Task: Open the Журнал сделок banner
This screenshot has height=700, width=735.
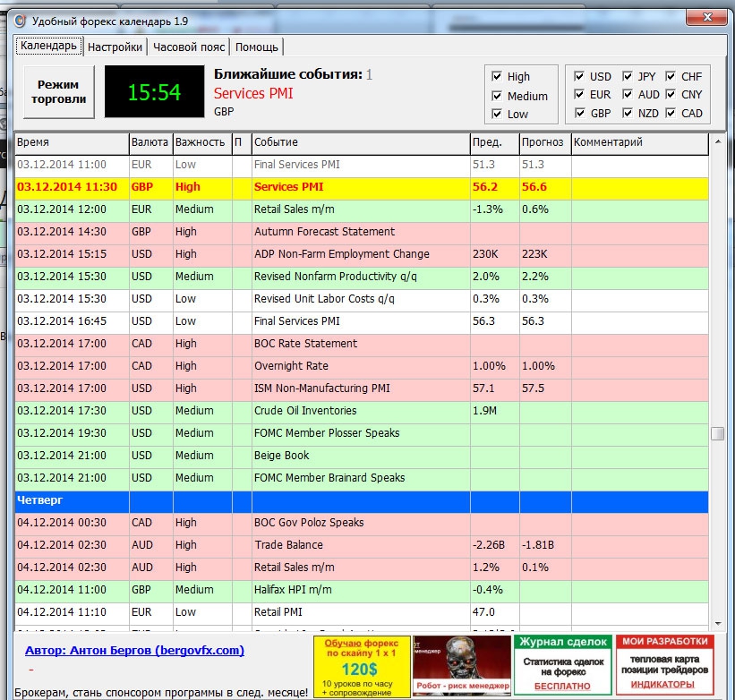Action: pos(561,666)
